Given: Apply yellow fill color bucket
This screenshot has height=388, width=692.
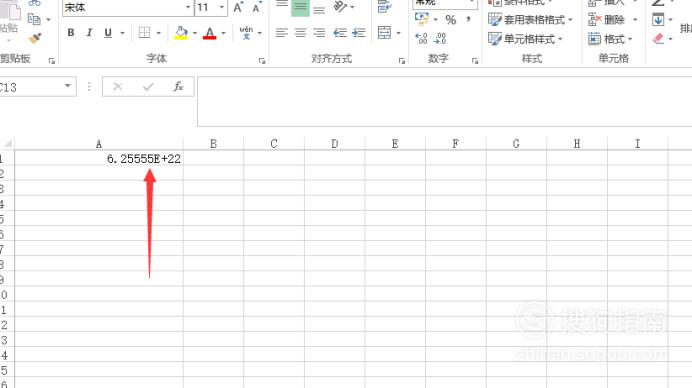Looking at the screenshot, I should coord(181,33).
